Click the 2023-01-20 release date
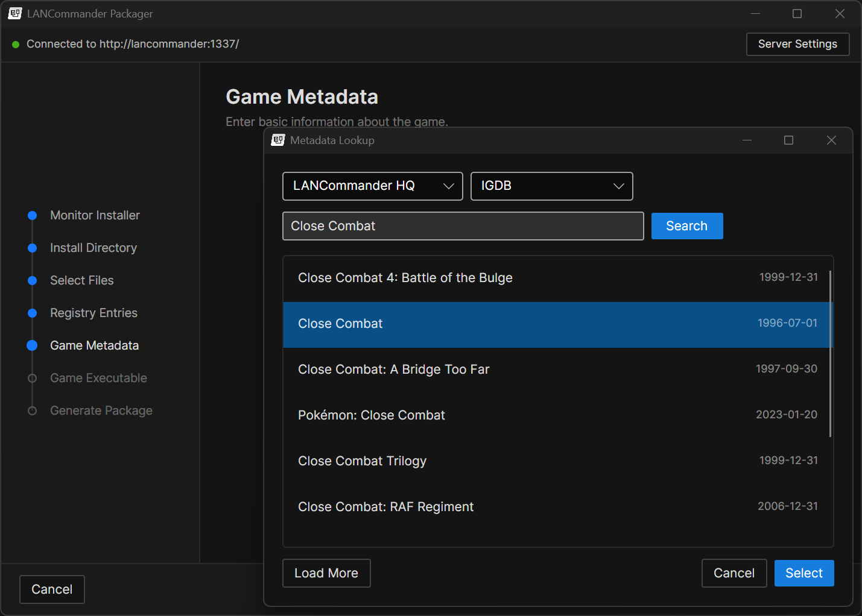This screenshot has width=862, height=616. click(x=787, y=415)
